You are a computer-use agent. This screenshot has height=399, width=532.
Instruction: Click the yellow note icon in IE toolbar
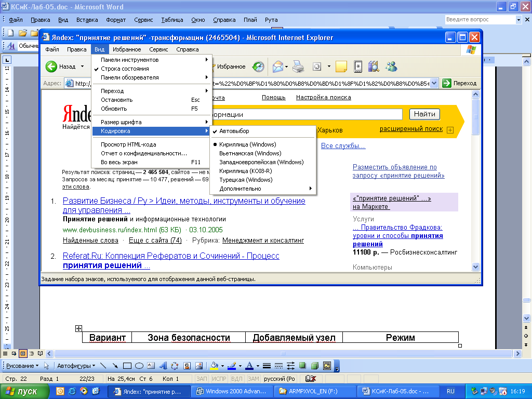point(341,66)
